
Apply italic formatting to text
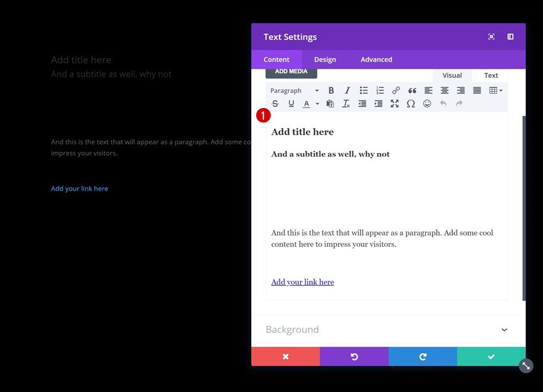tap(347, 91)
